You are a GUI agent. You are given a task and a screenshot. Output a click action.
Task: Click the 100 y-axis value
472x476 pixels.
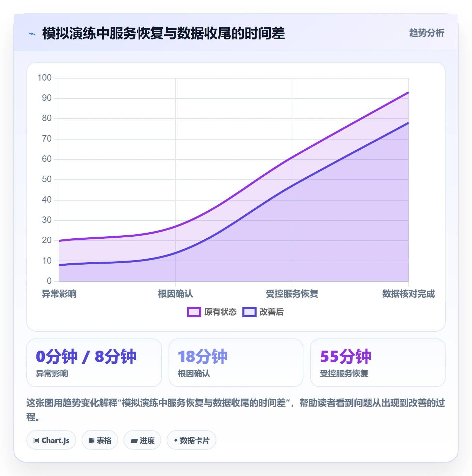pos(45,78)
